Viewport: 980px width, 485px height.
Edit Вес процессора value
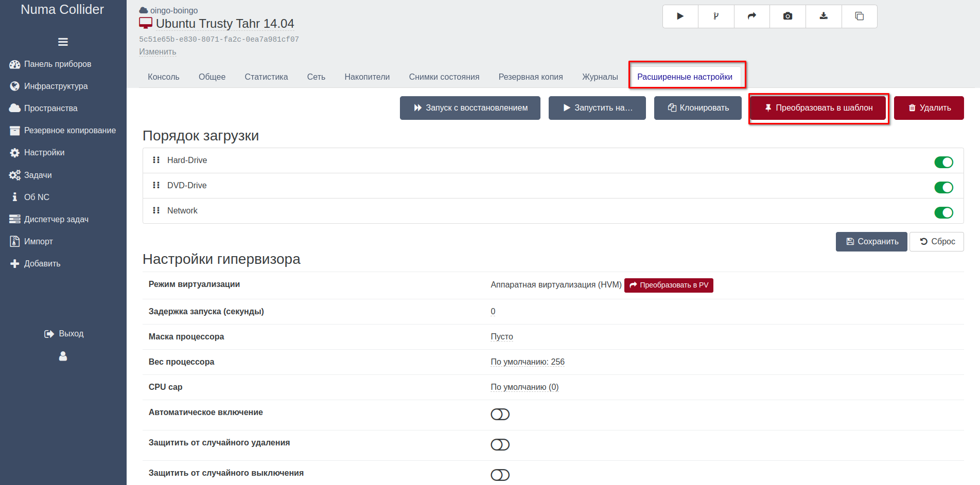pyautogui.click(x=528, y=362)
